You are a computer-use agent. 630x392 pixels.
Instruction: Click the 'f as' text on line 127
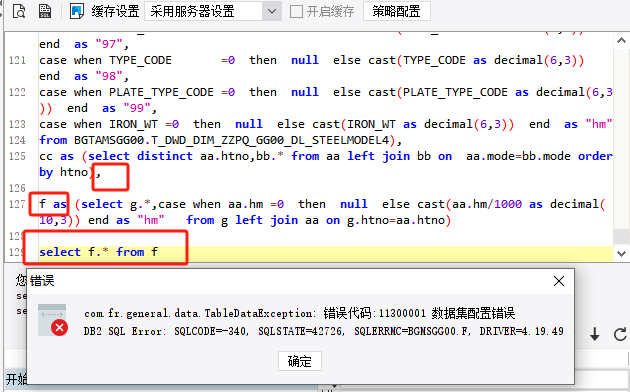tap(53, 204)
